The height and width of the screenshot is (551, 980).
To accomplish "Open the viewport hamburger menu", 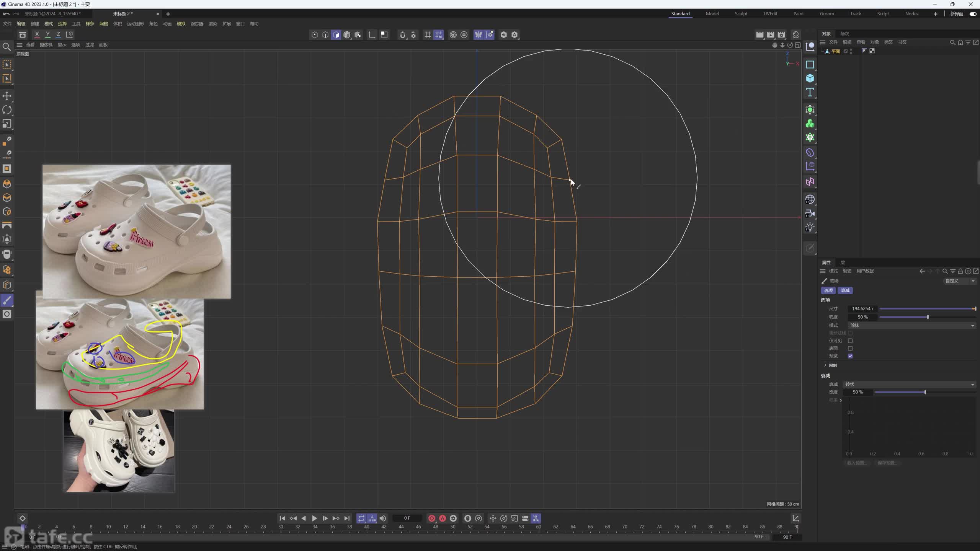I will pos(20,45).
